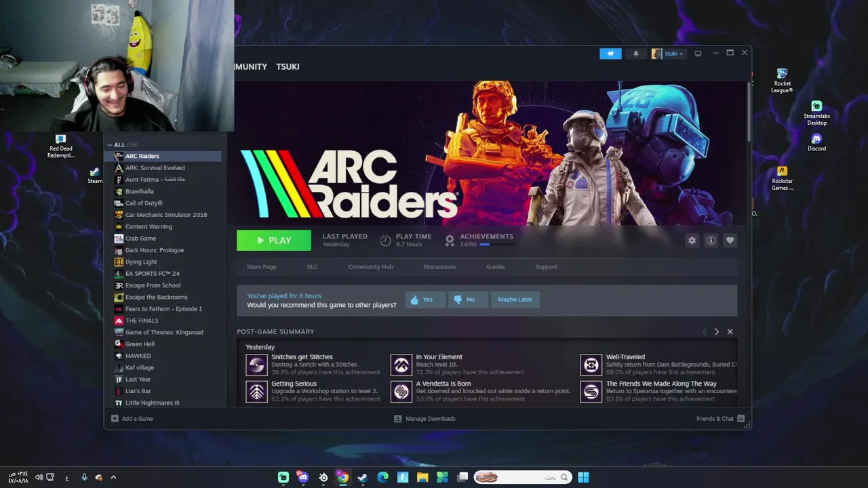
Task: Open Red Dead Redemption desktop shortcut
Action: pos(60,146)
